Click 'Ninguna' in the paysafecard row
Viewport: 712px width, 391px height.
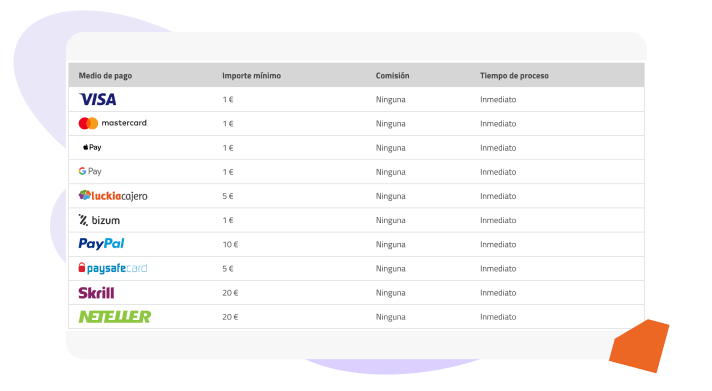pos(391,268)
